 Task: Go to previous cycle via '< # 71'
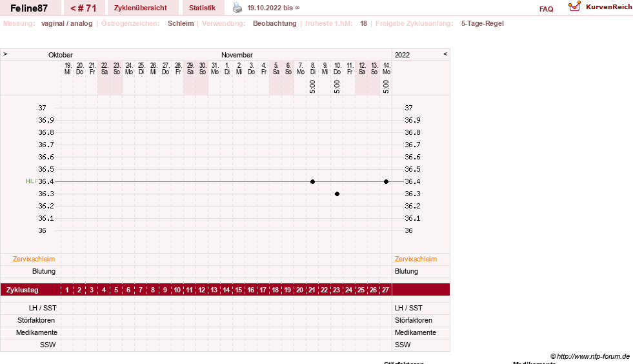(x=84, y=8)
